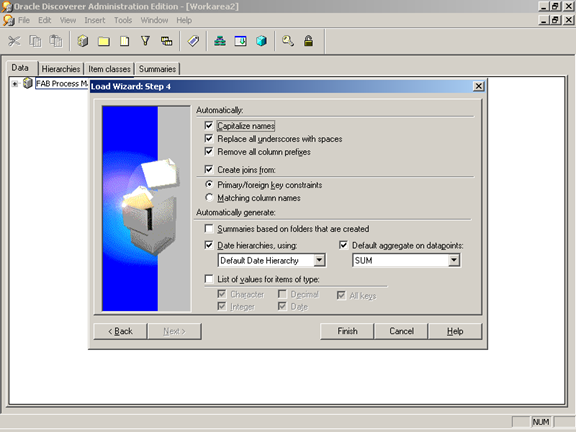Click the magnifier Find toolbar icon
576x432 pixels.
(288, 41)
